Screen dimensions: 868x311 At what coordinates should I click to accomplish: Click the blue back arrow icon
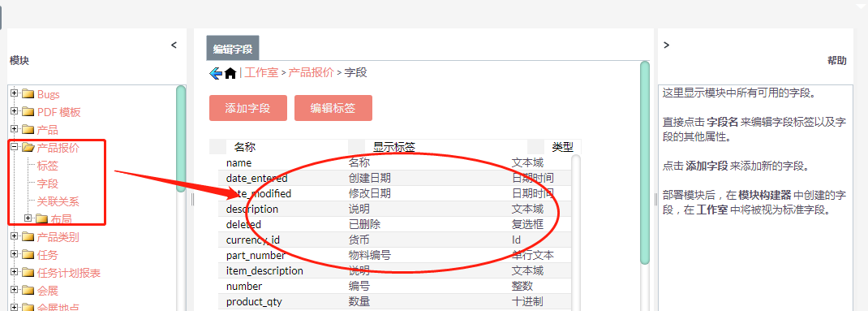[216, 72]
